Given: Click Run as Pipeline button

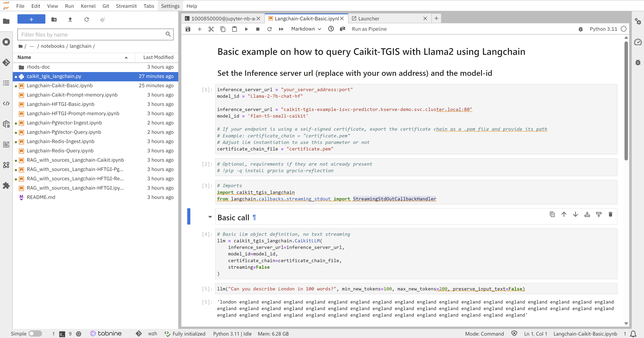Looking at the screenshot, I should 369,29.
